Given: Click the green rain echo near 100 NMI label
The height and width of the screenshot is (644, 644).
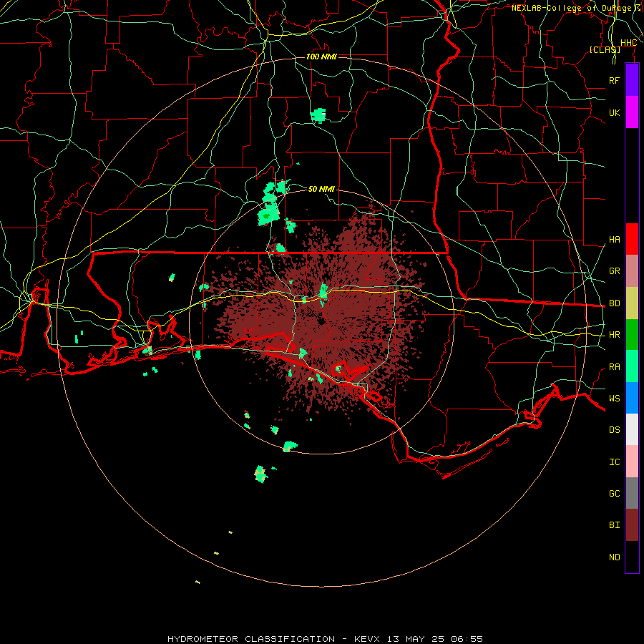Looking at the screenshot, I should point(318,115).
